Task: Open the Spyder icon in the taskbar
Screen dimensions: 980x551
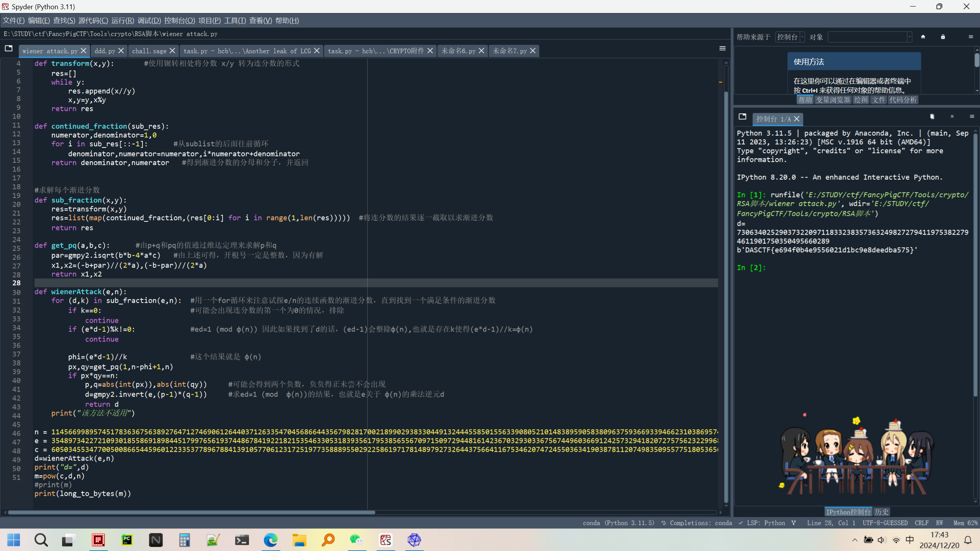Action: coord(386,540)
